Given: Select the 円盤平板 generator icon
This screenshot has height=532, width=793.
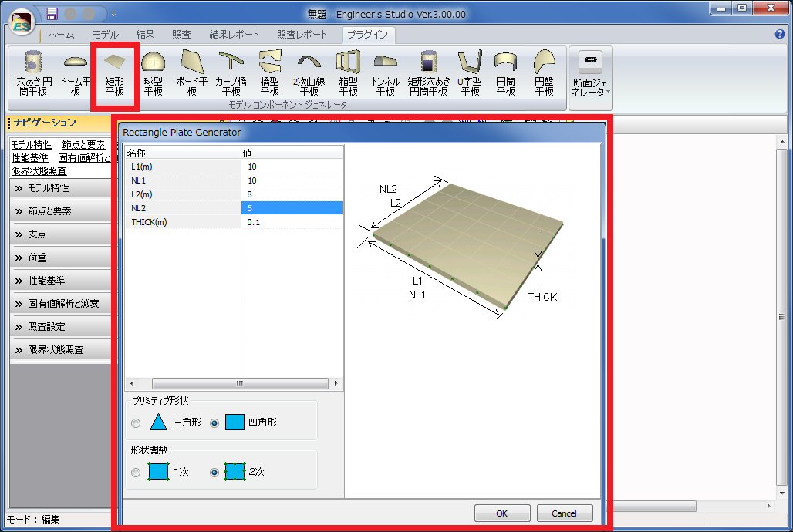Looking at the screenshot, I should coord(544,73).
